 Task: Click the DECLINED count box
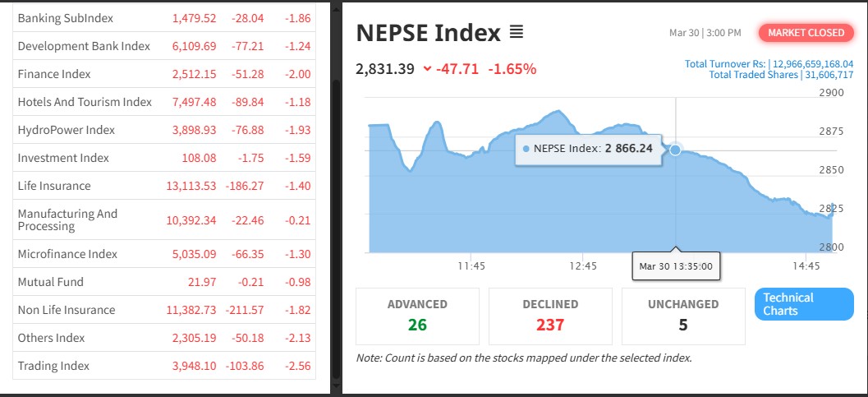pos(550,316)
